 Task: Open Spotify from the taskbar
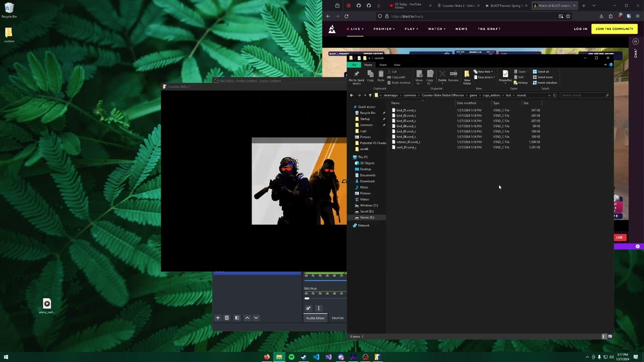click(x=291, y=357)
